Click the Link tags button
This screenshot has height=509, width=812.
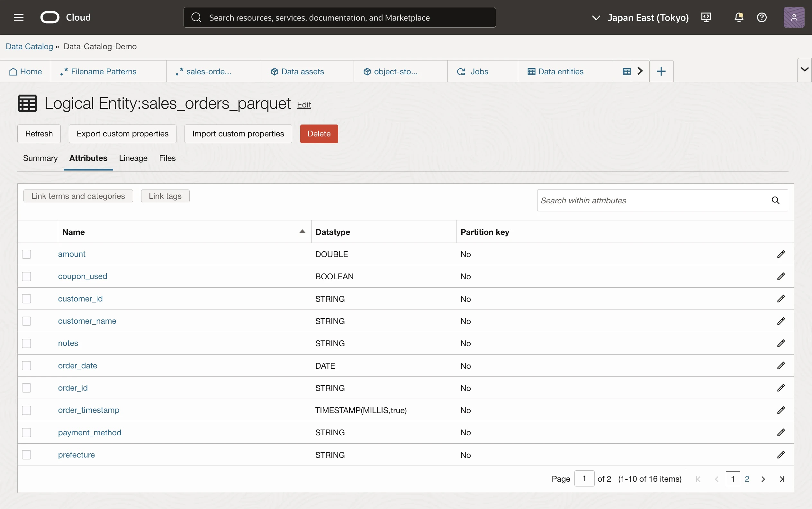click(x=165, y=196)
